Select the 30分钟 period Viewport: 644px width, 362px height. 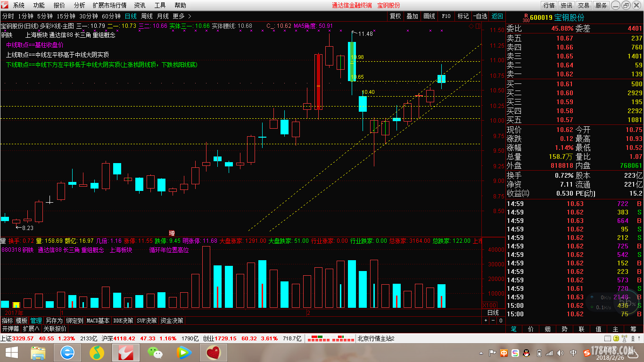(89, 16)
